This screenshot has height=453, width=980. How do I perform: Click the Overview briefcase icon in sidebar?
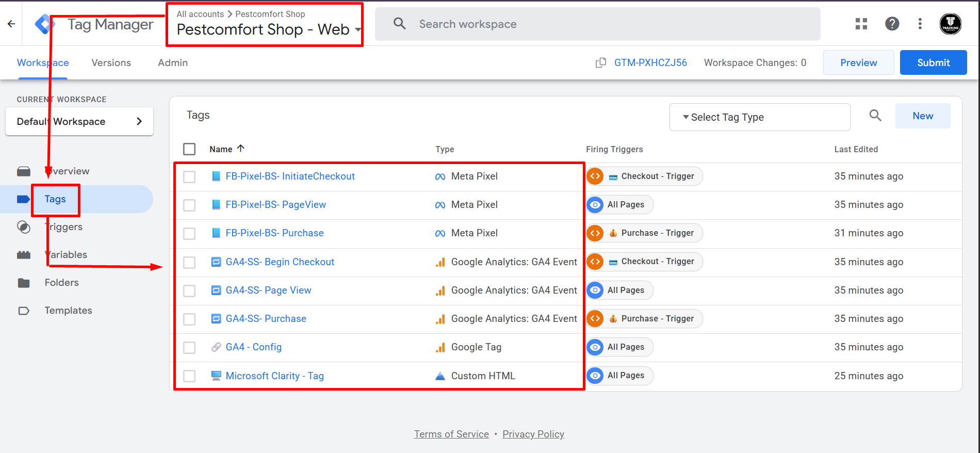(x=24, y=171)
